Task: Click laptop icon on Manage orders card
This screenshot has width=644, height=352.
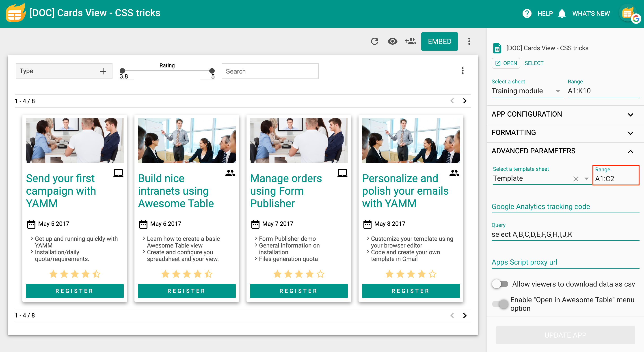Action: pyautogui.click(x=342, y=173)
